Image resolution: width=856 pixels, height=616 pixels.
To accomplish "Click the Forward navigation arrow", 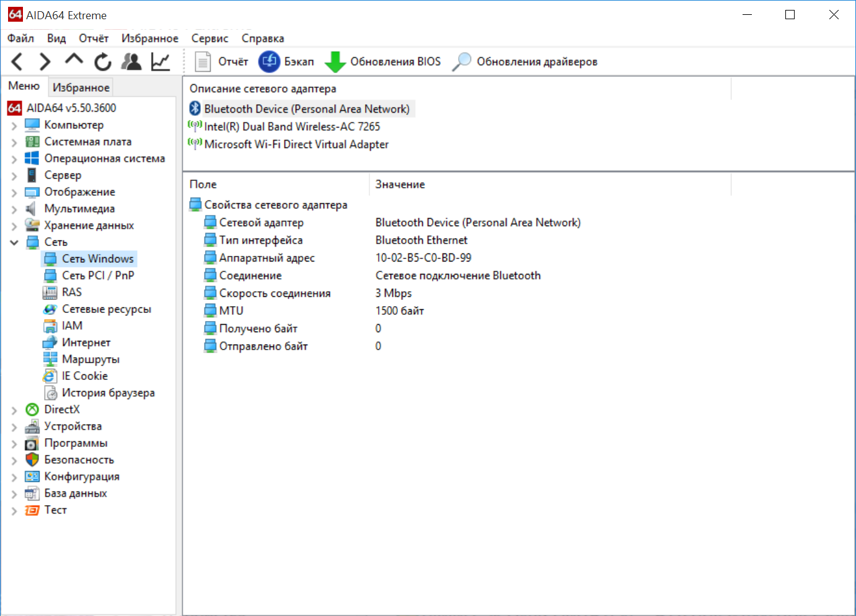I will [45, 61].
